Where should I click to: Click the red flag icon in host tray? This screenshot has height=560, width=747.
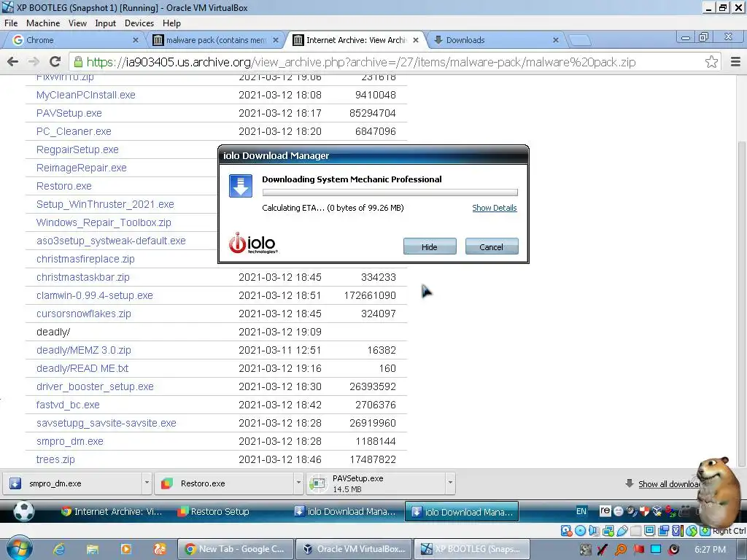(638, 550)
